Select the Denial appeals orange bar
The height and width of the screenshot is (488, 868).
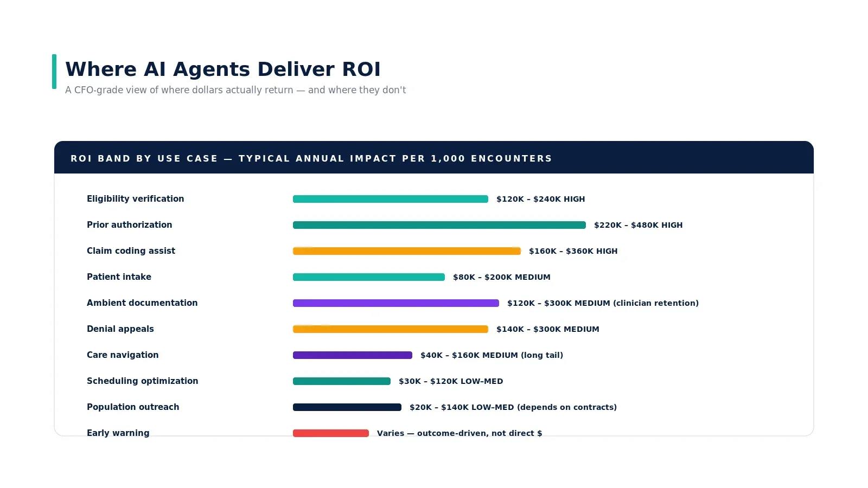391,329
